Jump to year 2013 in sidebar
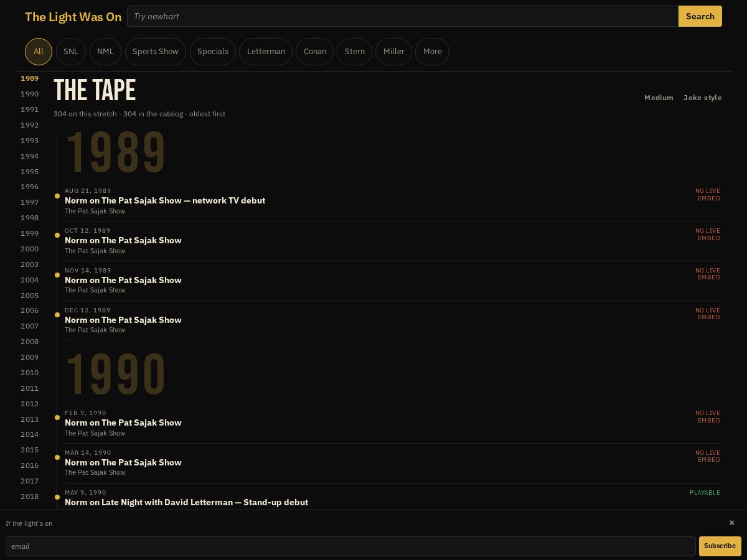 pos(29,419)
